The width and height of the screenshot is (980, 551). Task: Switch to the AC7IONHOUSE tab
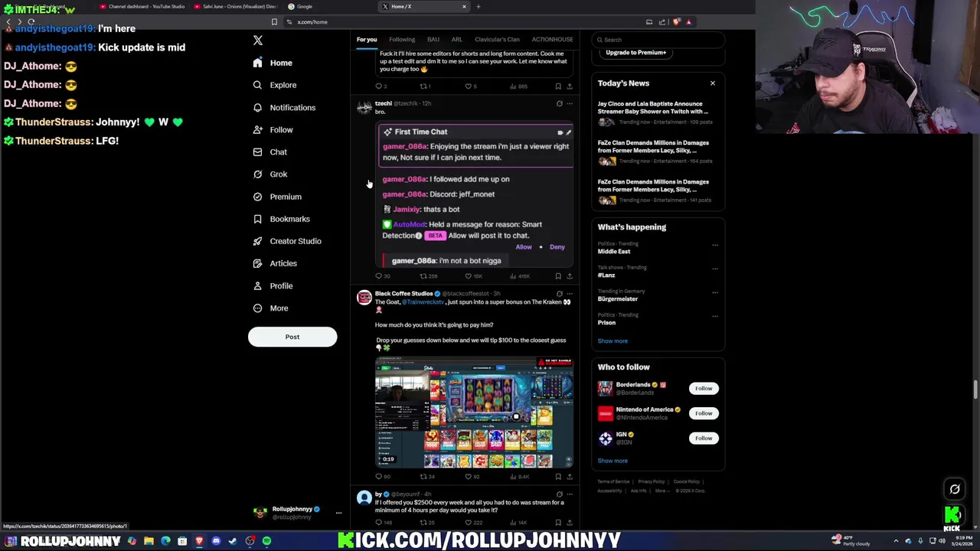pyautogui.click(x=553, y=39)
